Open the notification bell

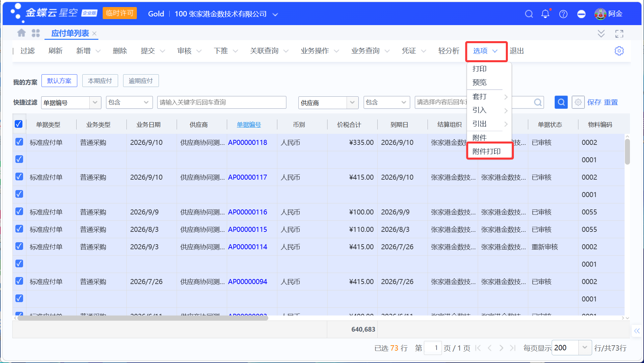546,14
